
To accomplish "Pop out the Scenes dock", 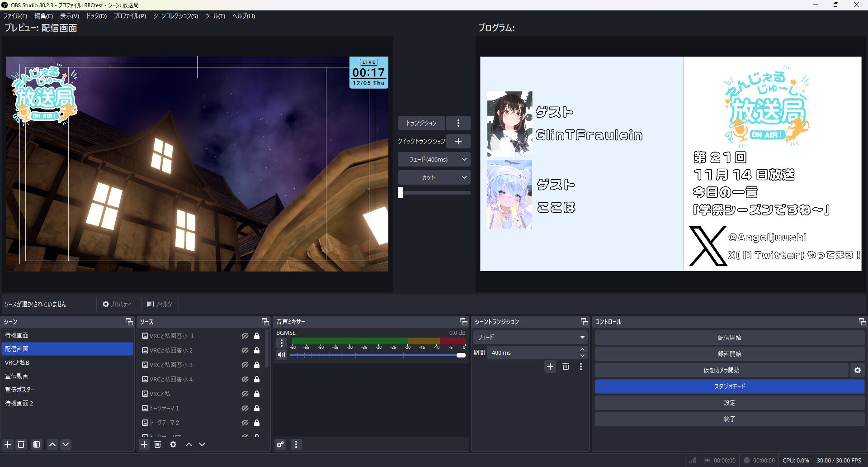I will point(129,322).
